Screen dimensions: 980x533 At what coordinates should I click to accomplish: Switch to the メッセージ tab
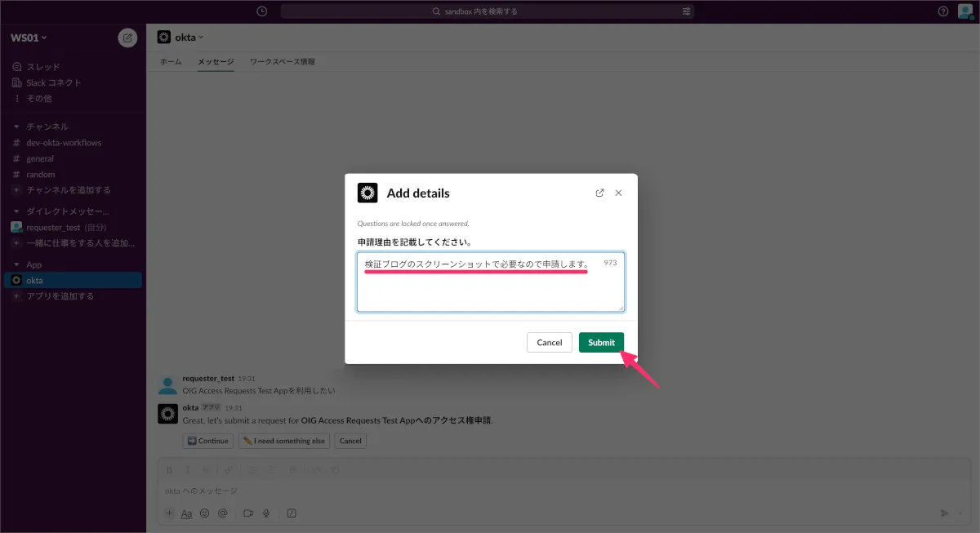tap(216, 62)
